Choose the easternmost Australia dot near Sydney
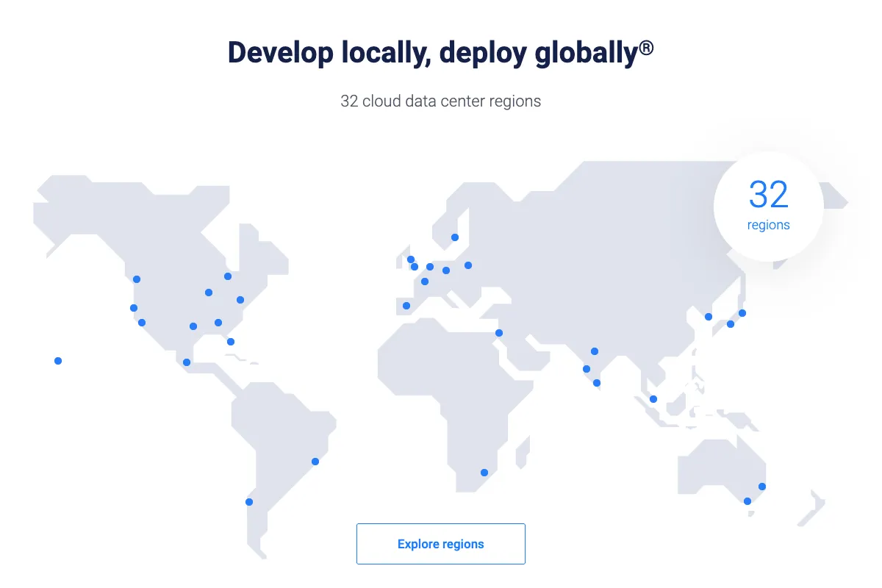882x588 pixels. pos(762,487)
